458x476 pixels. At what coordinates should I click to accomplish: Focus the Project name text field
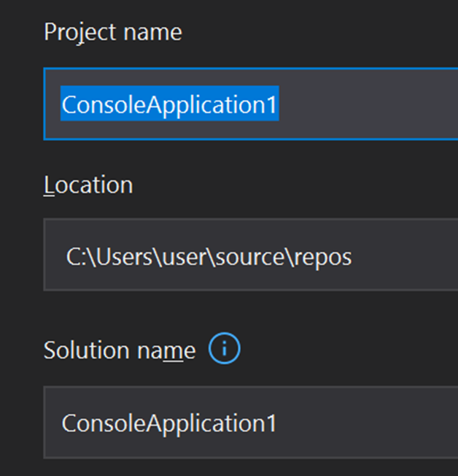point(365,104)
